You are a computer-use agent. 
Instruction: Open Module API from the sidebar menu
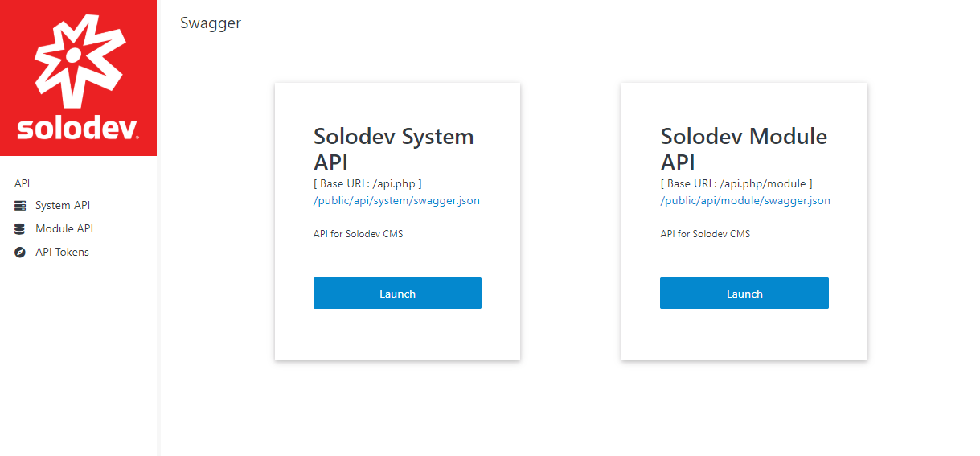tap(64, 229)
